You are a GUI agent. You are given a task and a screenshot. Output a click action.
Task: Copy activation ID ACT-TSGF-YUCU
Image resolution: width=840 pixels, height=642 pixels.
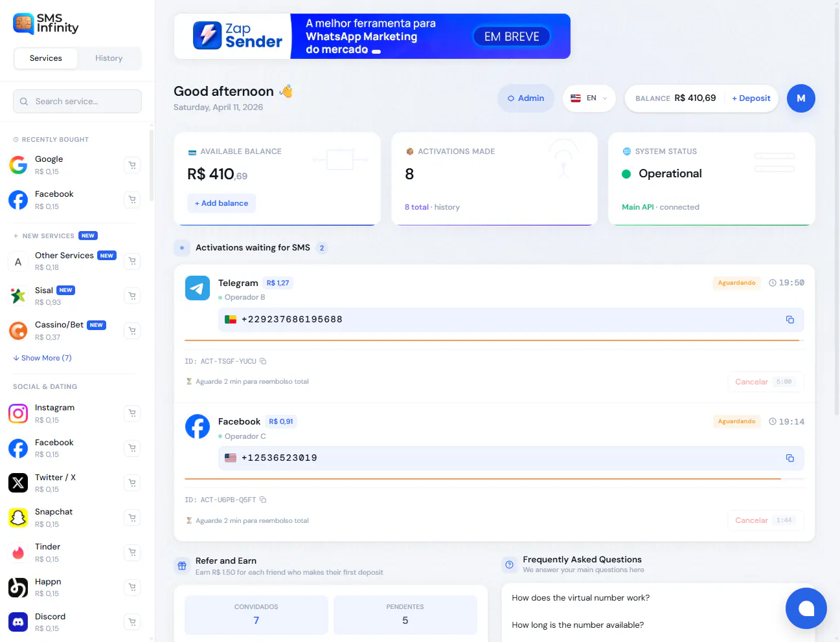(263, 361)
